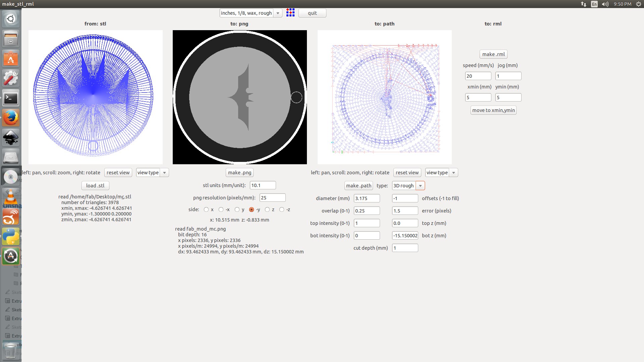Open the Terminal from the dock
644x362 pixels.
[x=11, y=98]
